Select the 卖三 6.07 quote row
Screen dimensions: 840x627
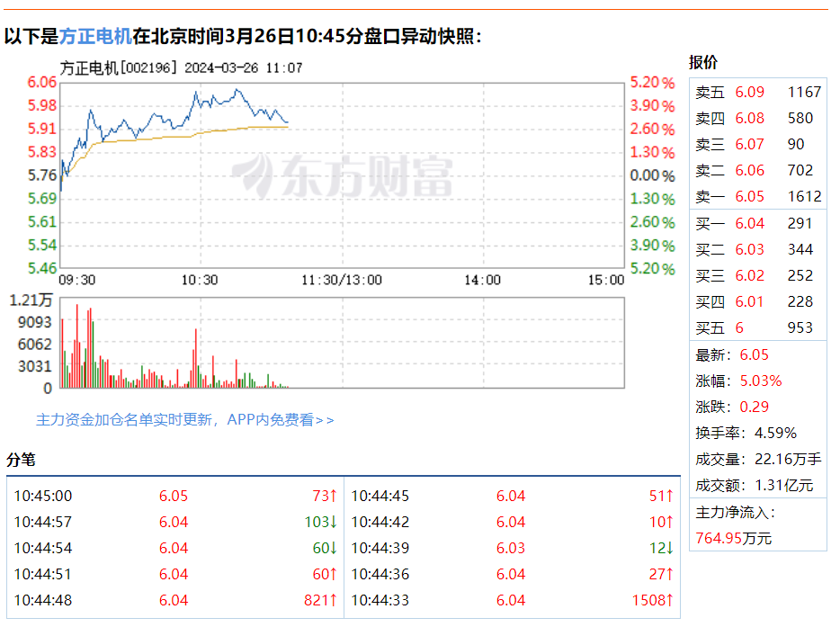(758, 145)
